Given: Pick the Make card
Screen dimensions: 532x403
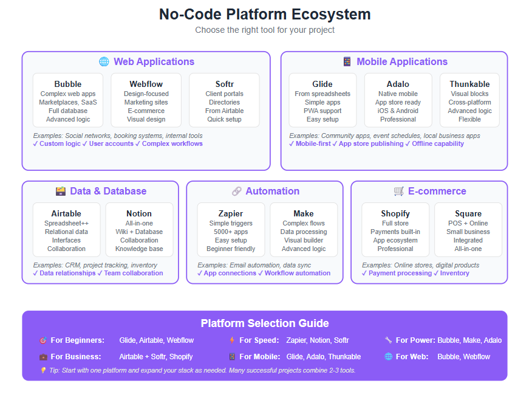Looking at the screenshot, I should [304, 230].
